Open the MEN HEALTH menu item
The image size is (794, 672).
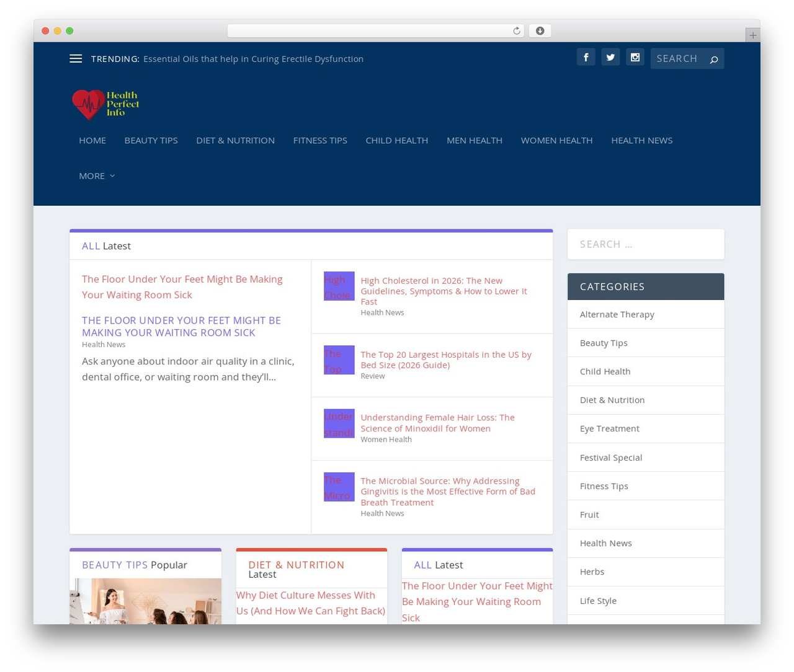click(475, 140)
